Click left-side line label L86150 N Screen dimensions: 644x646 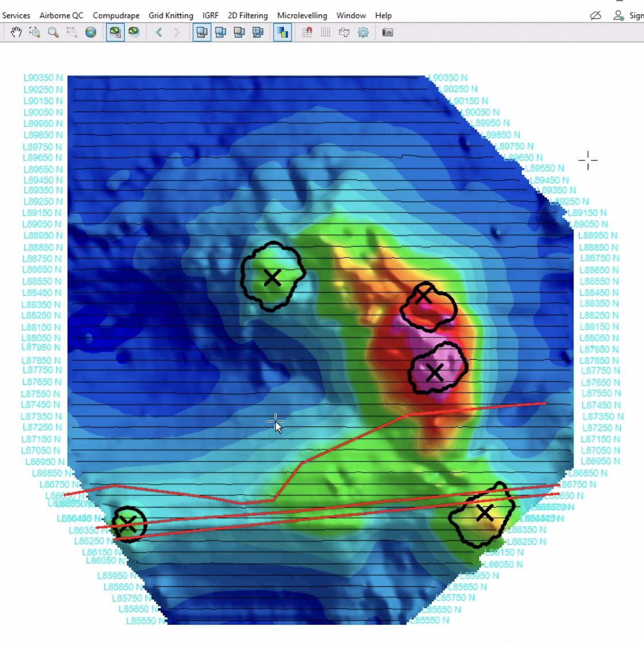[x=101, y=552]
